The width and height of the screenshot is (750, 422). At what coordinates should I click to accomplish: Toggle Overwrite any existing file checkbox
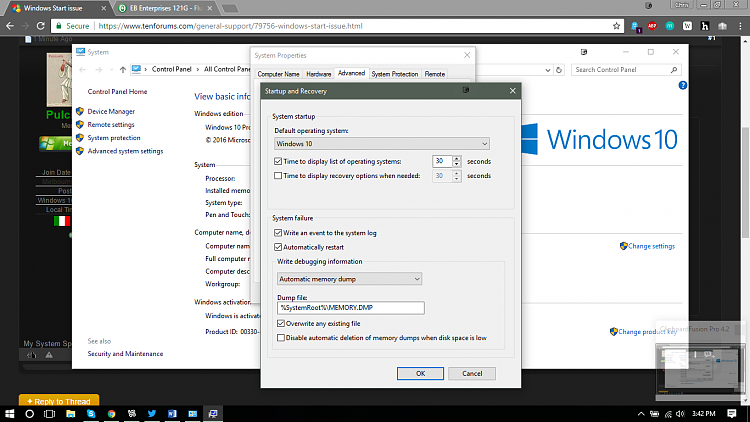279,323
